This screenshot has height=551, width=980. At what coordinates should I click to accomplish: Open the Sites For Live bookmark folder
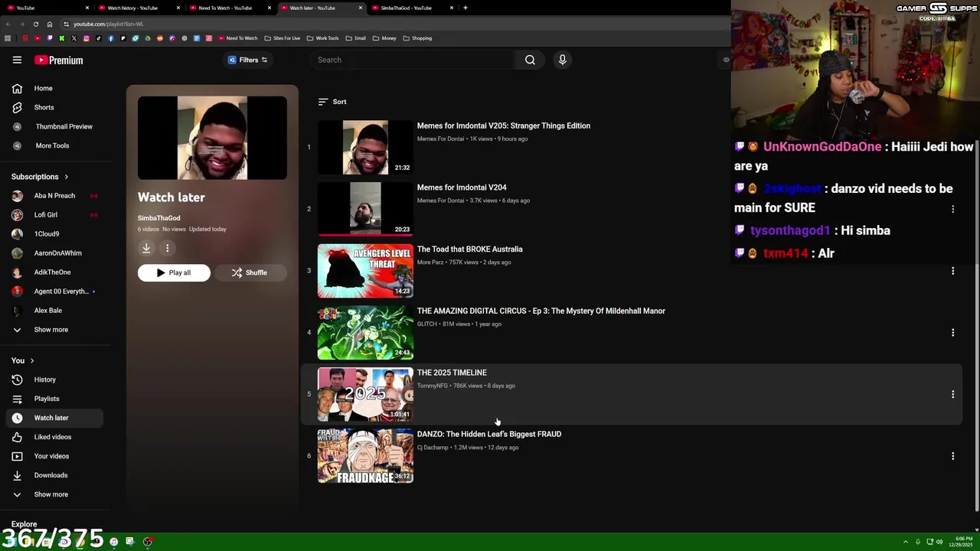pos(282,38)
